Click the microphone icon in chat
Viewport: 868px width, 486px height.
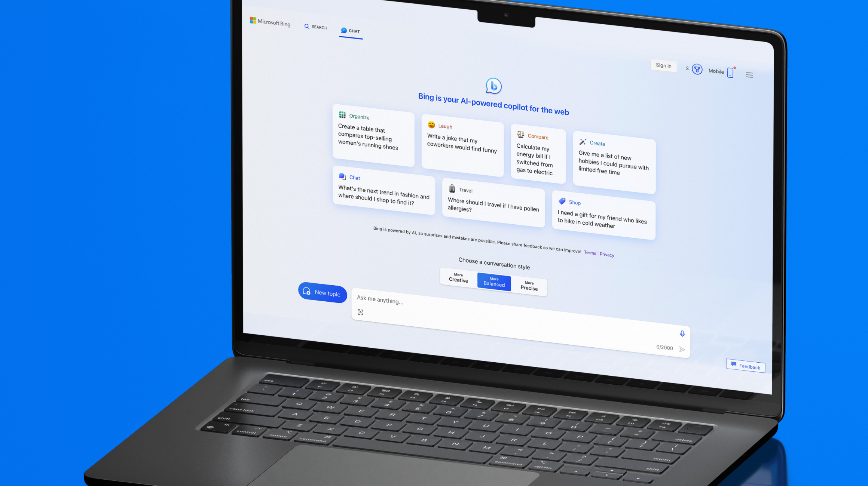coord(682,333)
